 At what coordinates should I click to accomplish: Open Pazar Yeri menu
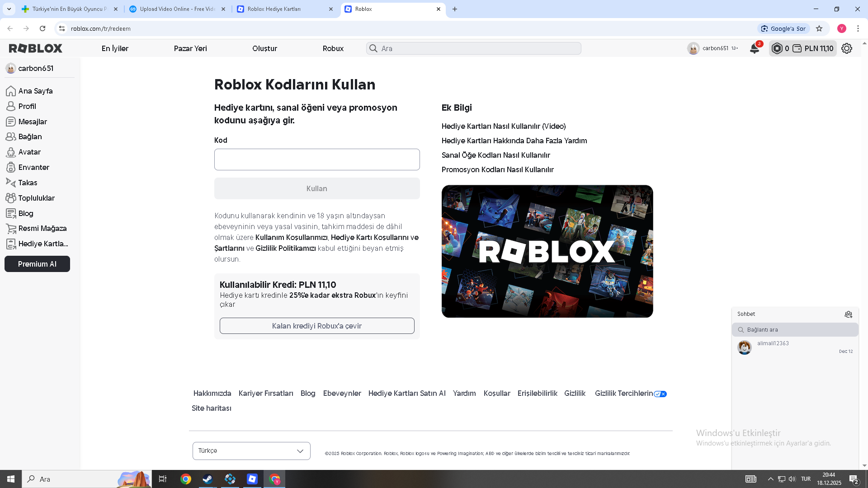[190, 48]
